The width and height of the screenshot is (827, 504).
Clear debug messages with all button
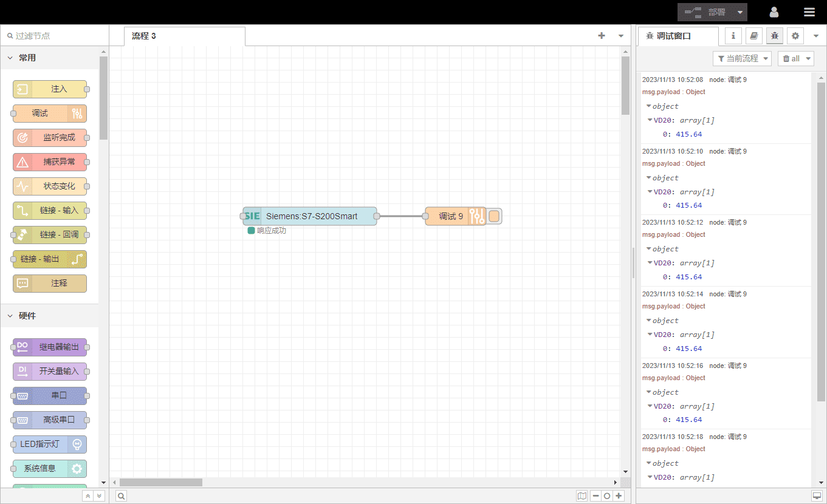pos(795,58)
